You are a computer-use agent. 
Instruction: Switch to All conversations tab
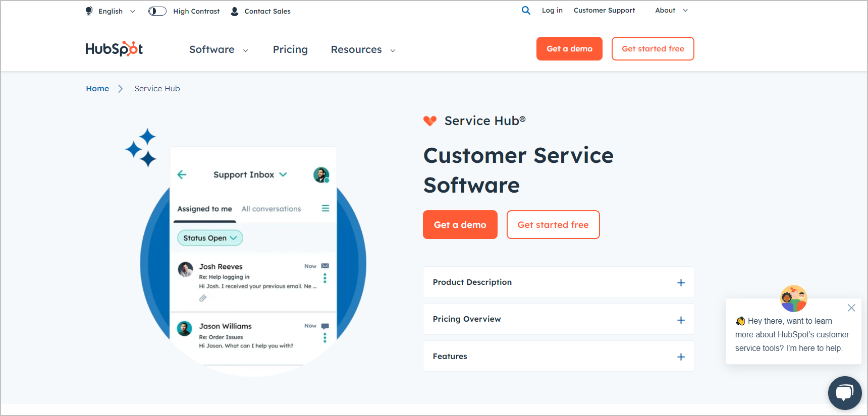[271, 209]
